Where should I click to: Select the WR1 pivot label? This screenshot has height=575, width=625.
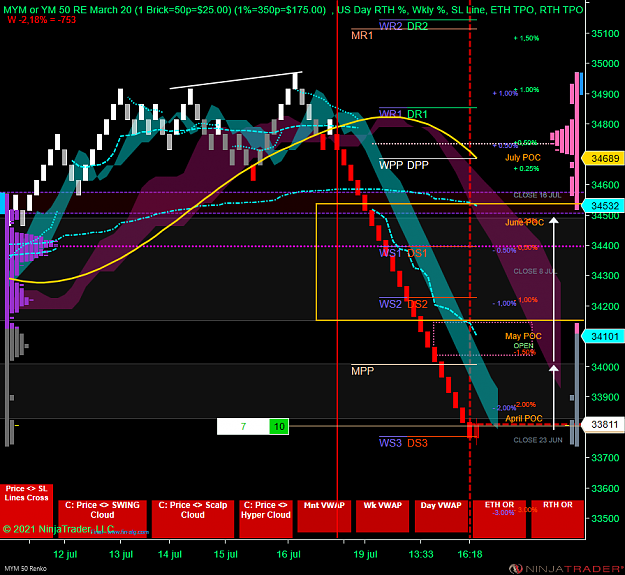(390, 114)
